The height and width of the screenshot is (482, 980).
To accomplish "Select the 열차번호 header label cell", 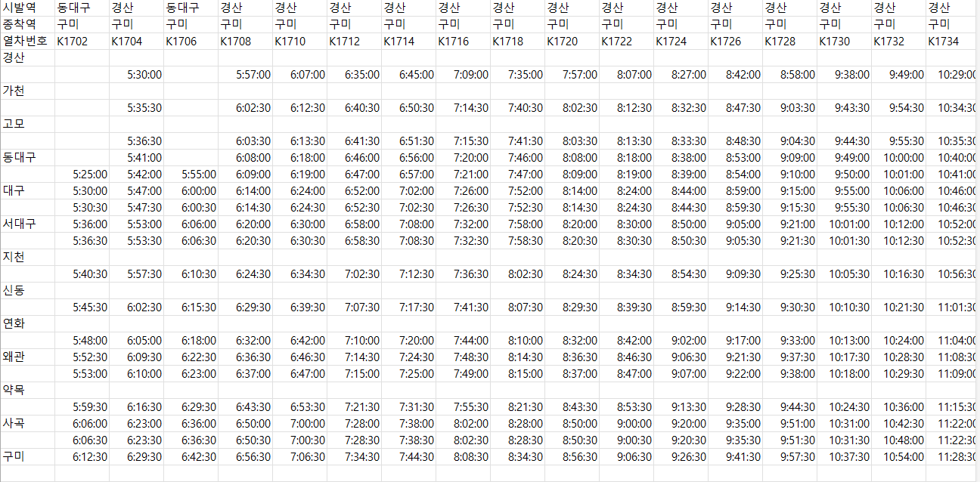I will [x=28, y=42].
